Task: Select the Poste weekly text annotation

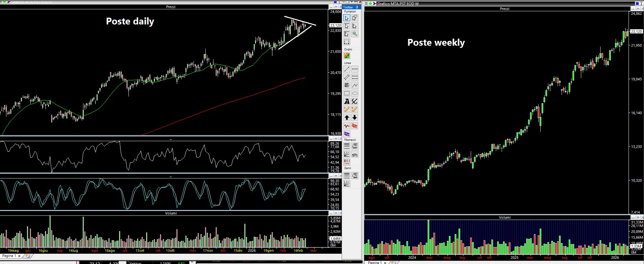Action: pyautogui.click(x=436, y=42)
